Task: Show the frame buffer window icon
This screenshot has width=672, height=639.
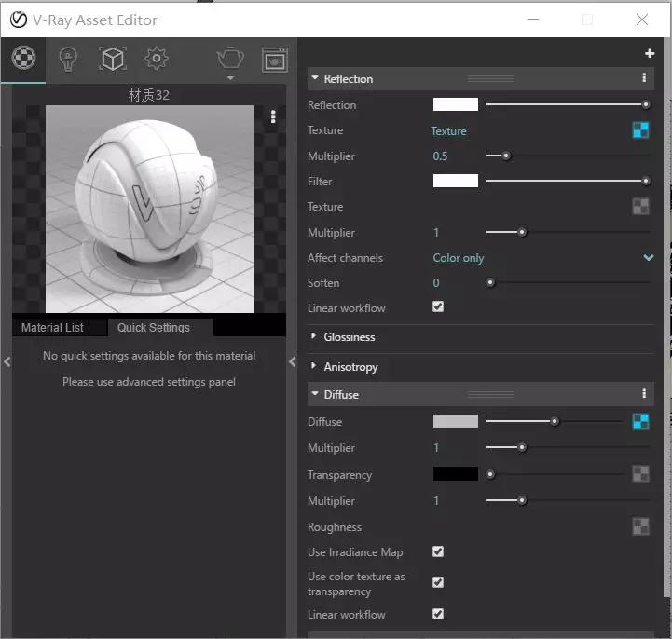Action: click(275, 60)
